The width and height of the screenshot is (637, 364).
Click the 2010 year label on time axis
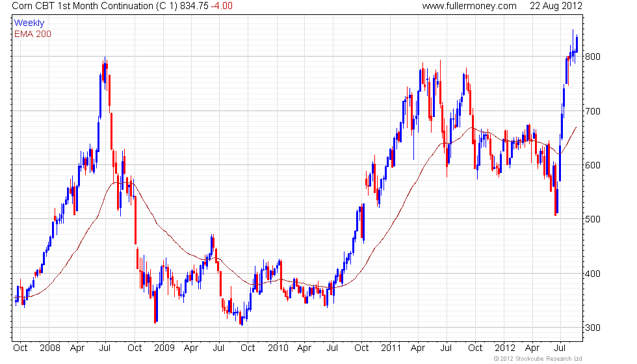(278, 348)
